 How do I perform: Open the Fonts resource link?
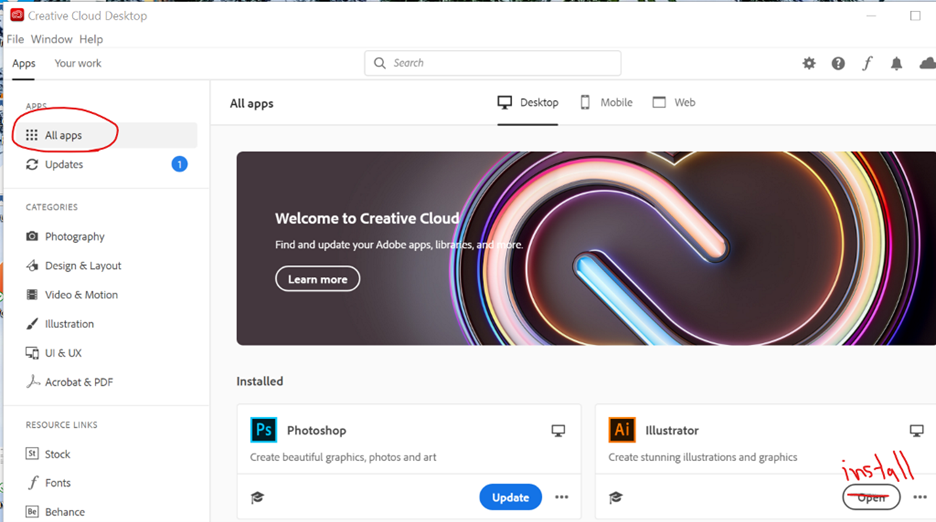49,483
